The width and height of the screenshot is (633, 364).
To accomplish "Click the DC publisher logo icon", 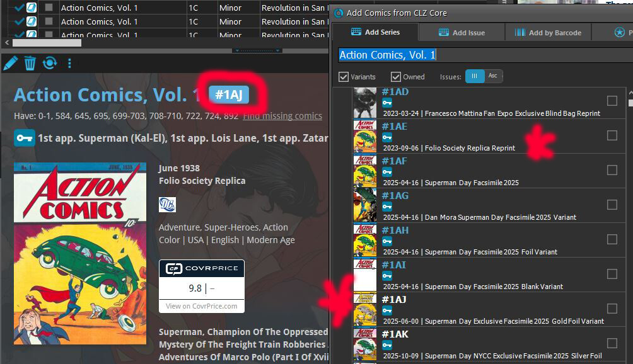I will coord(167,205).
